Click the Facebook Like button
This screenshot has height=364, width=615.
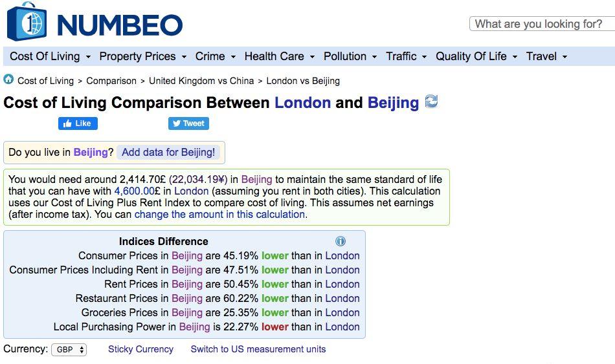pos(78,123)
